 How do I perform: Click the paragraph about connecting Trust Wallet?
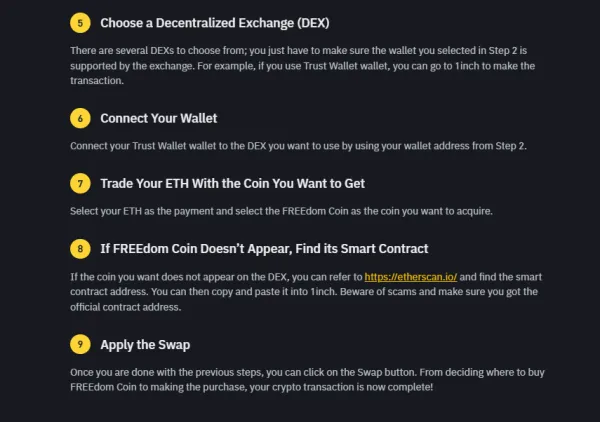(x=298, y=145)
